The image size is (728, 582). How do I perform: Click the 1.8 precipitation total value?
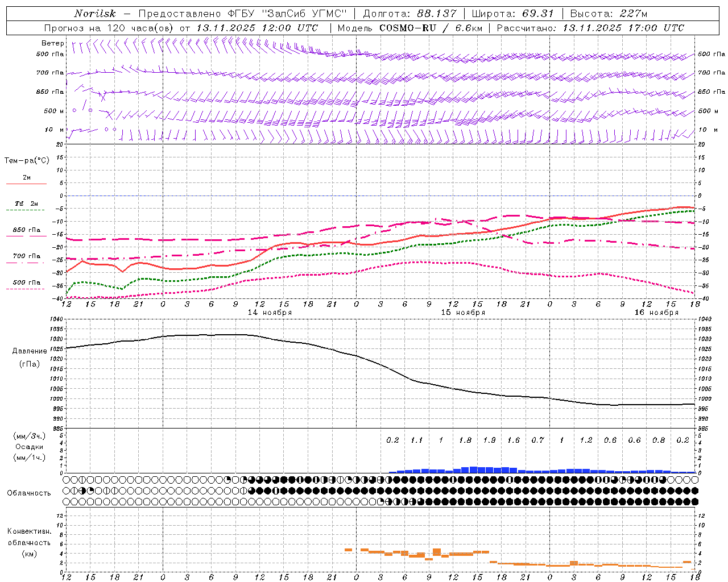click(465, 440)
